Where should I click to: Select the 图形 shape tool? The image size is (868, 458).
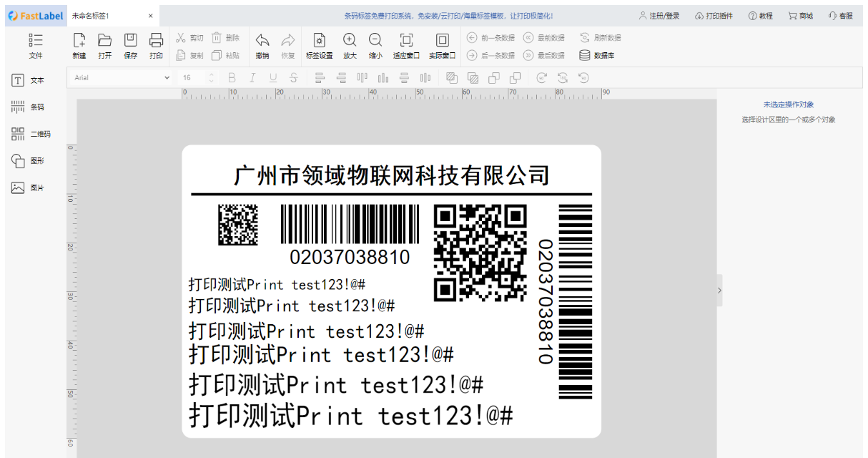point(29,161)
